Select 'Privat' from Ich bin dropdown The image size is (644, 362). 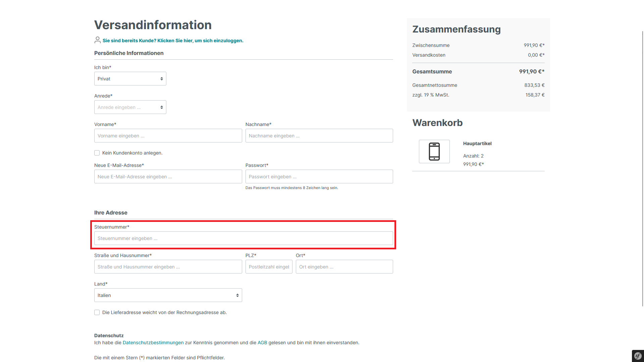click(x=130, y=79)
